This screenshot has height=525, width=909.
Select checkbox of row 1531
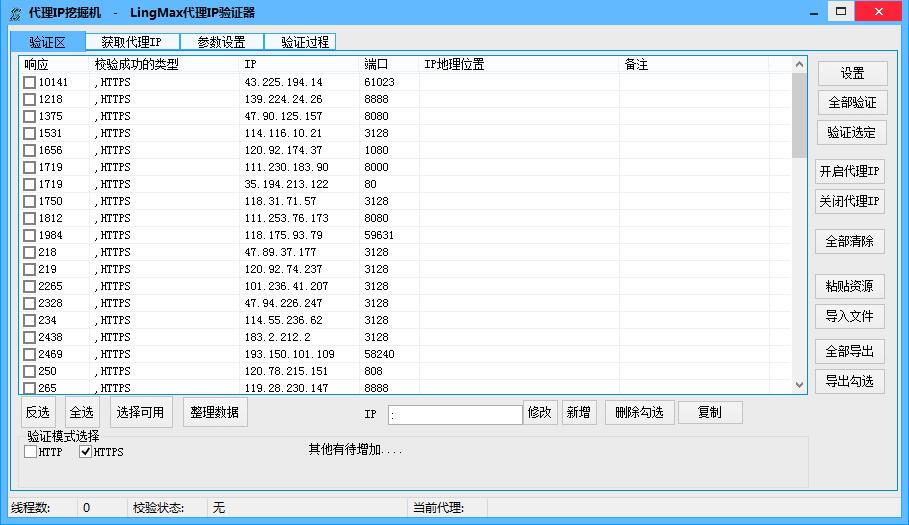coord(30,133)
